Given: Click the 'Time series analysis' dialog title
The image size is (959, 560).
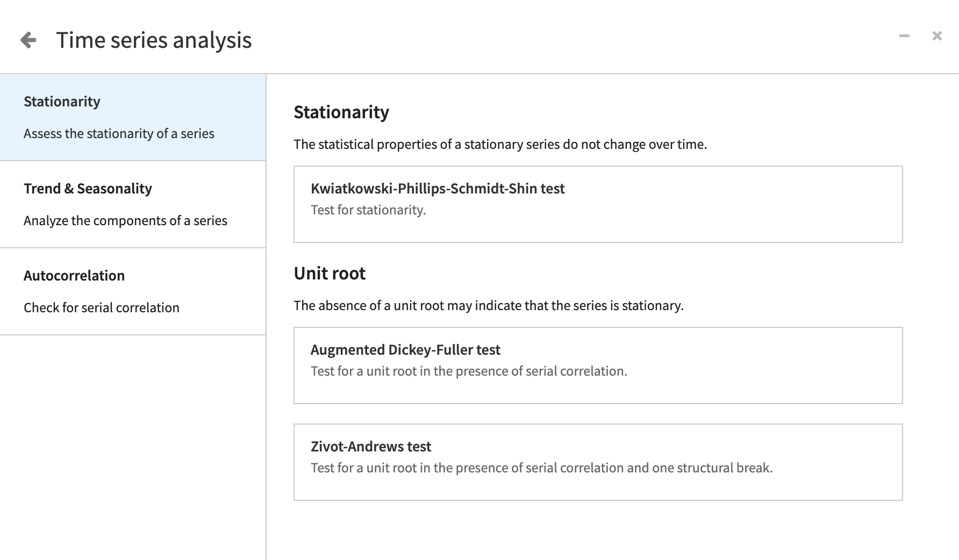Looking at the screenshot, I should (x=154, y=40).
